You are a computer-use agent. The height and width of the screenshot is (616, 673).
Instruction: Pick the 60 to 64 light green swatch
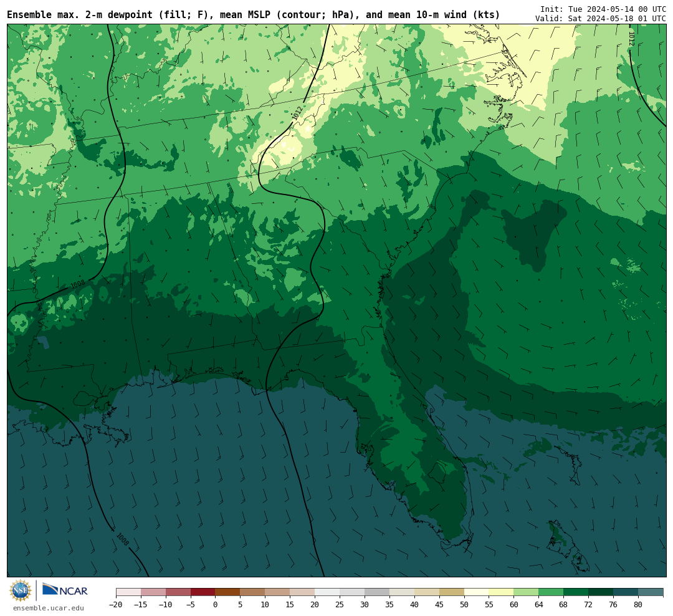tap(527, 592)
